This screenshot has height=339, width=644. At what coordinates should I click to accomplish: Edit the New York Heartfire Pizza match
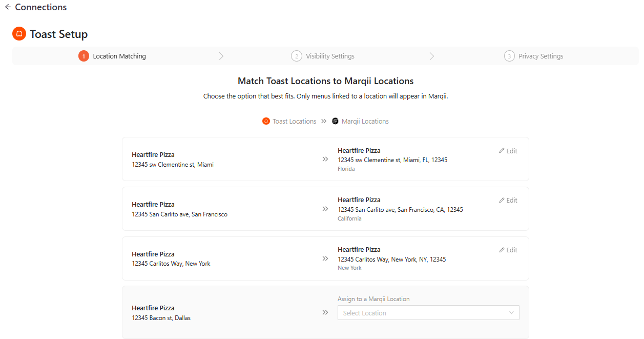508,250
